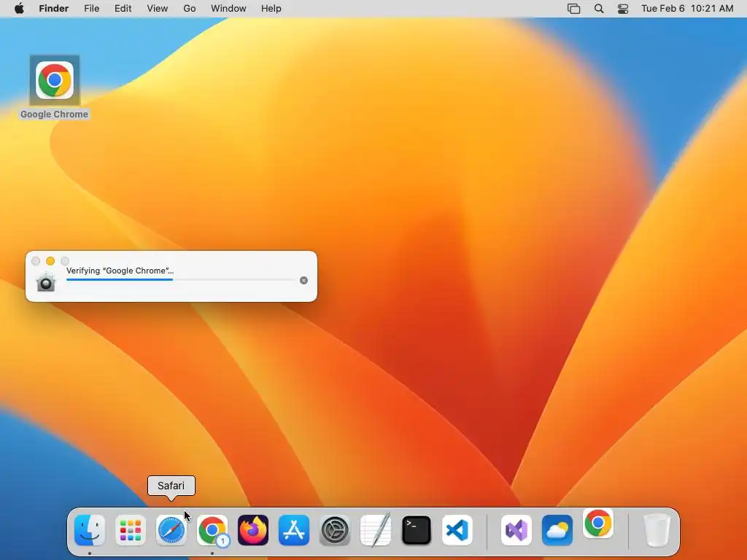Open Spotlight search in menu bar

(x=599, y=9)
